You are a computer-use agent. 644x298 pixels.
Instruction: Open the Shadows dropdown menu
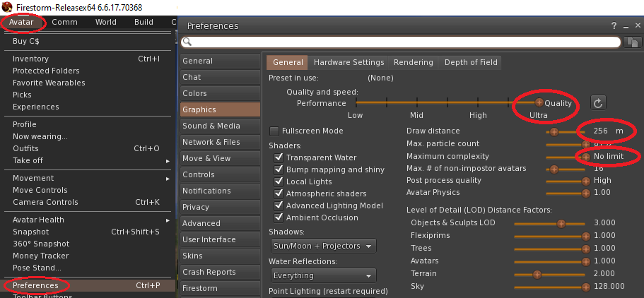tap(324, 246)
